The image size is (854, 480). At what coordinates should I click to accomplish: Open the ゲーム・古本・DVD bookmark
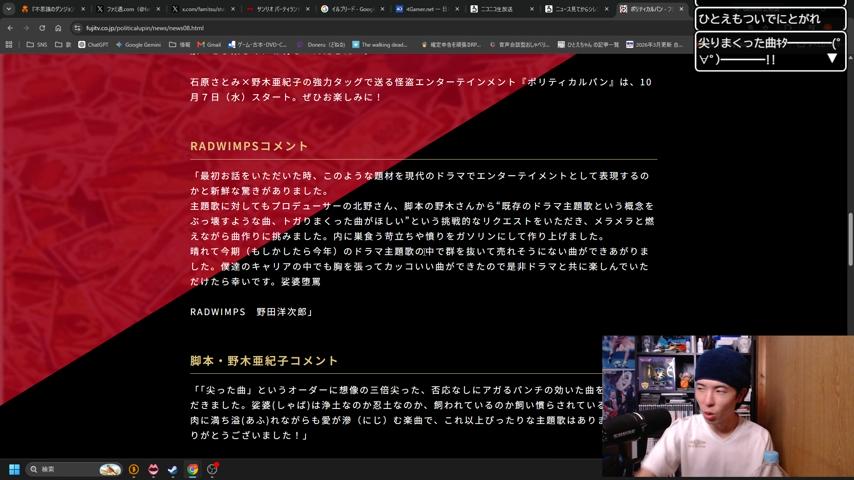pos(257,45)
